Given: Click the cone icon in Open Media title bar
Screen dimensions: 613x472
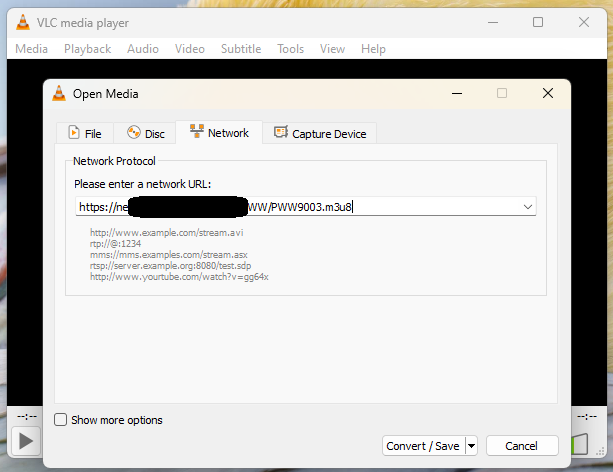Looking at the screenshot, I should pos(59,93).
